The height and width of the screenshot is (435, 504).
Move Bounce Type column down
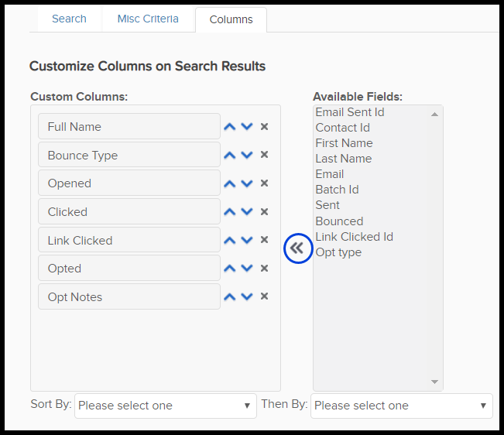pyautogui.click(x=247, y=156)
